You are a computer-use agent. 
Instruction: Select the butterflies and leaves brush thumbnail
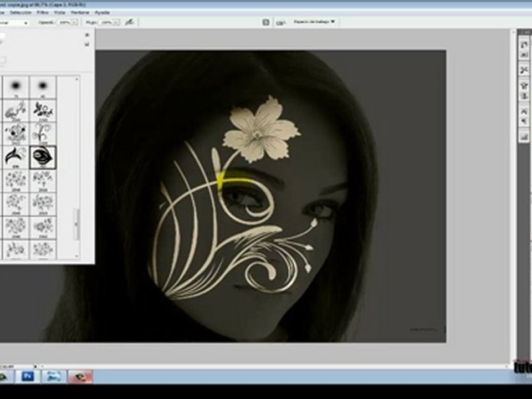pos(43,111)
